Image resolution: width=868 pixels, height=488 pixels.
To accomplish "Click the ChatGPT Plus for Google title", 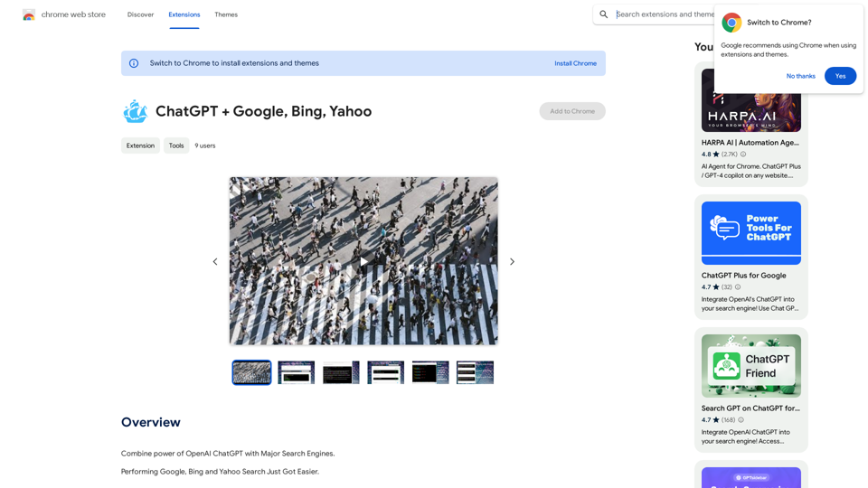I will point(743,276).
